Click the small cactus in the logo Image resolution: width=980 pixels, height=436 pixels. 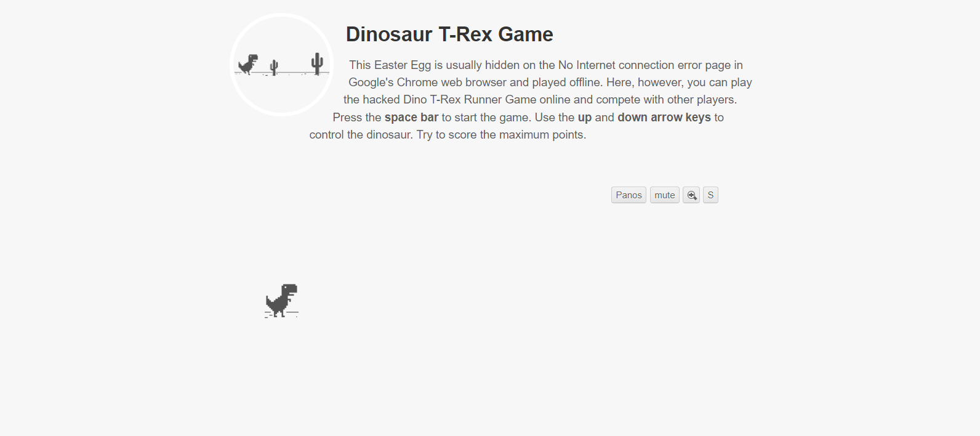(275, 65)
